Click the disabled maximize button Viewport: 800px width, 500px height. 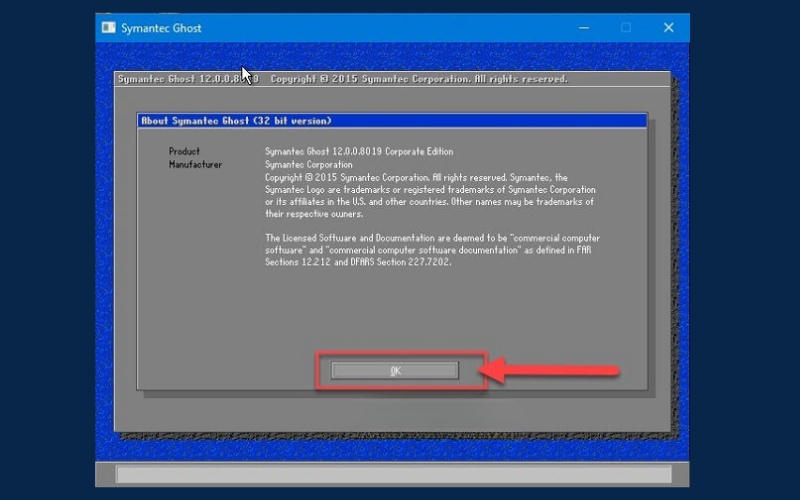(x=626, y=28)
